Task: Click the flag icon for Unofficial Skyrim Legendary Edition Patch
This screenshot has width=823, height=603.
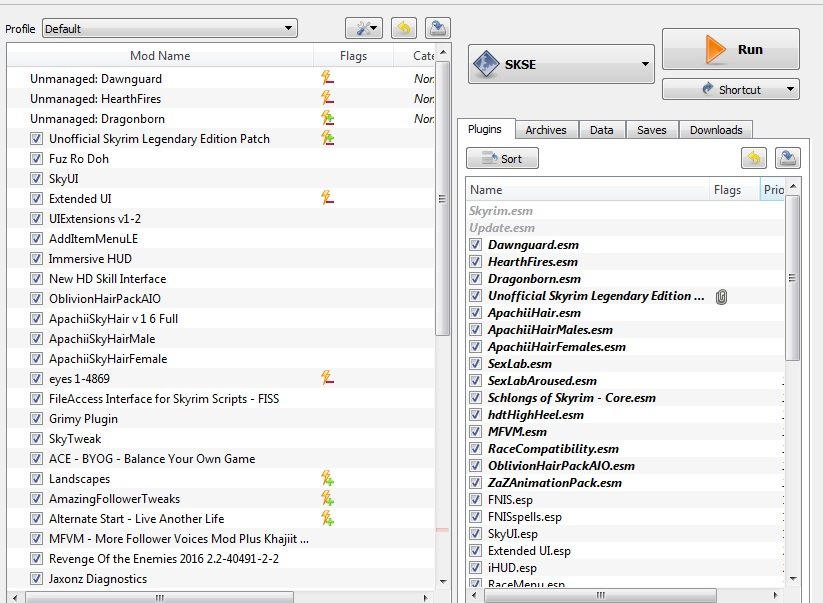Action: pos(328,138)
